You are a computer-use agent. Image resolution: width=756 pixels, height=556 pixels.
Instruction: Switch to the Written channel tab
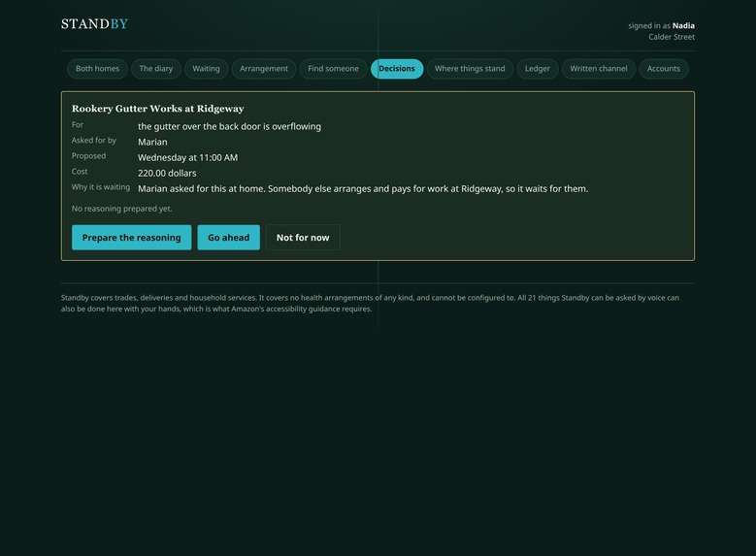coord(599,69)
